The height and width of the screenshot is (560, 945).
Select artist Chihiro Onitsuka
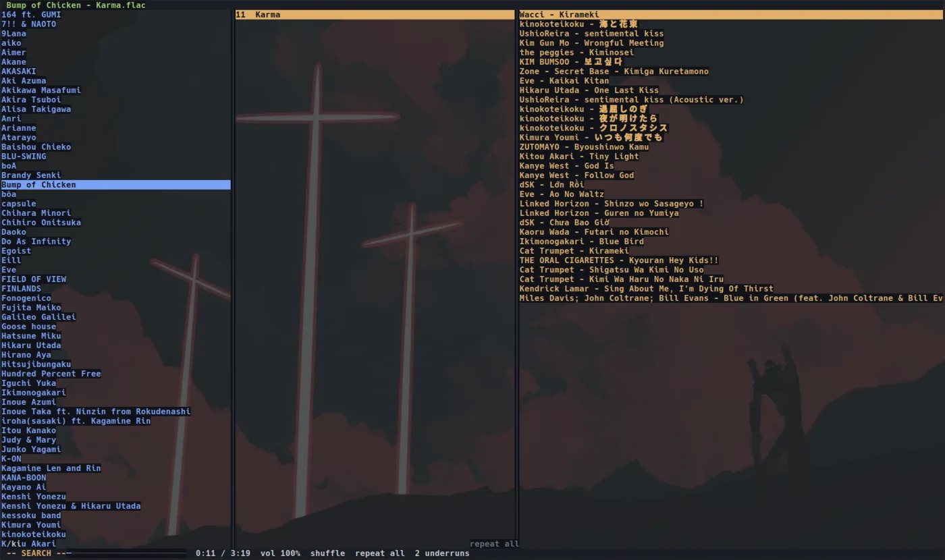(x=41, y=222)
